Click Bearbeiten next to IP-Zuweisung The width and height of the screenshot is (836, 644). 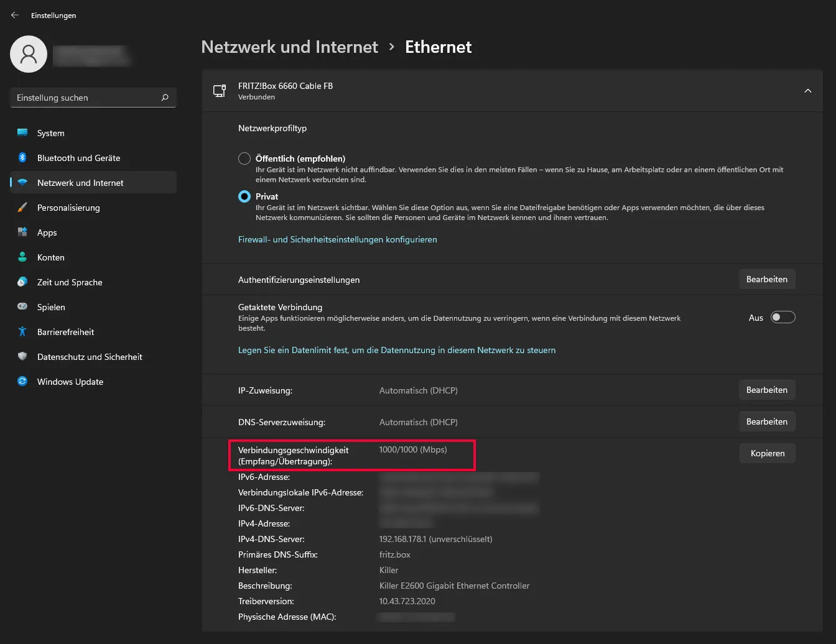point(767,390)
